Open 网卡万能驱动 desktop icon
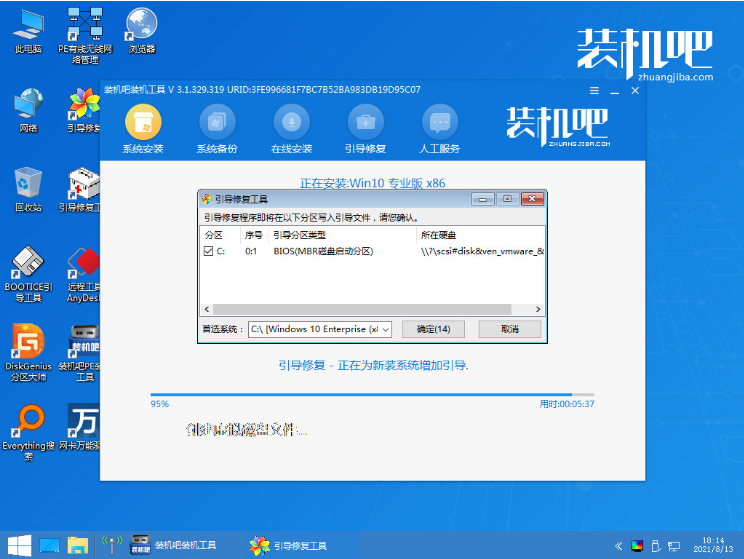 (80, 427)
